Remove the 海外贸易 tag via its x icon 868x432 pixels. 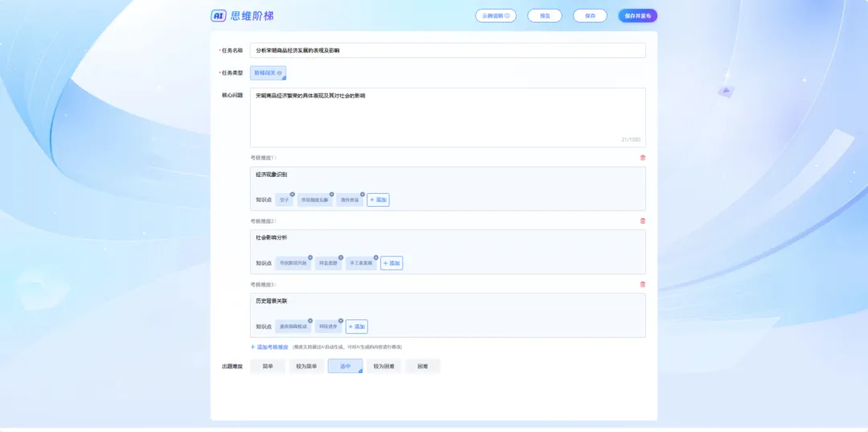[x=362, y=195]
